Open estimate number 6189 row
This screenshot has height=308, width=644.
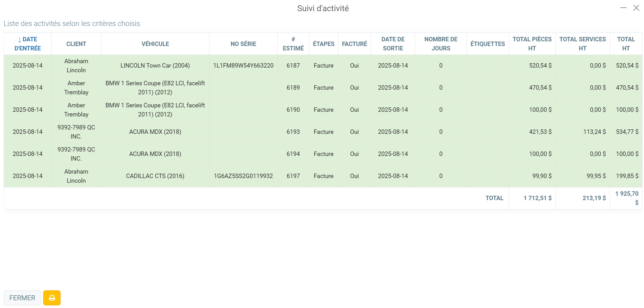293,88
